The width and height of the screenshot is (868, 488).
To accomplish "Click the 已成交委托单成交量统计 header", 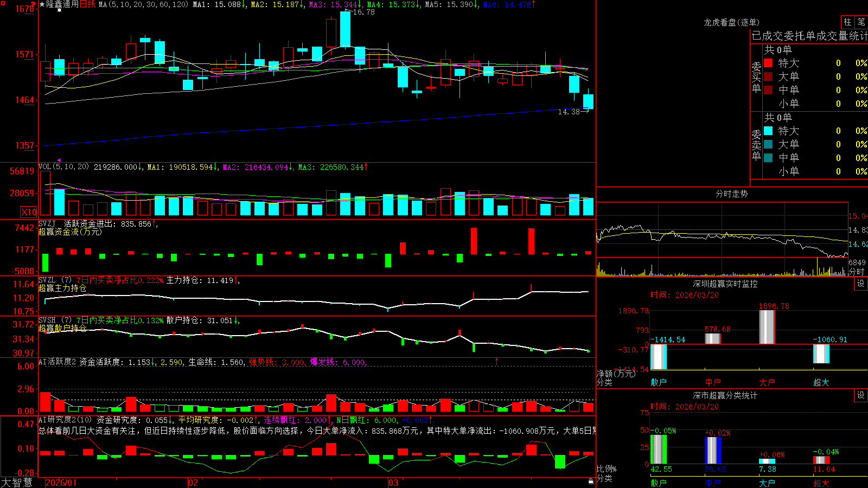I will [809, 36].
